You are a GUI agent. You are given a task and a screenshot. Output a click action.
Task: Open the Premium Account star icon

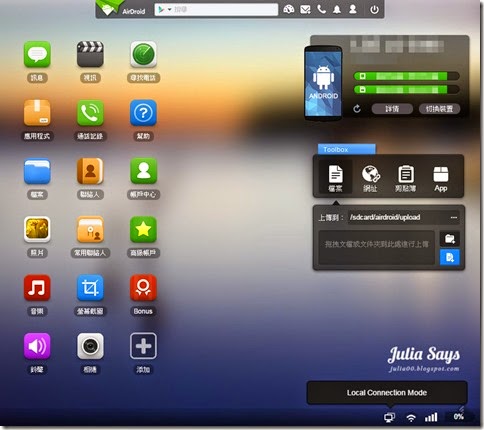tap(143, 229)
